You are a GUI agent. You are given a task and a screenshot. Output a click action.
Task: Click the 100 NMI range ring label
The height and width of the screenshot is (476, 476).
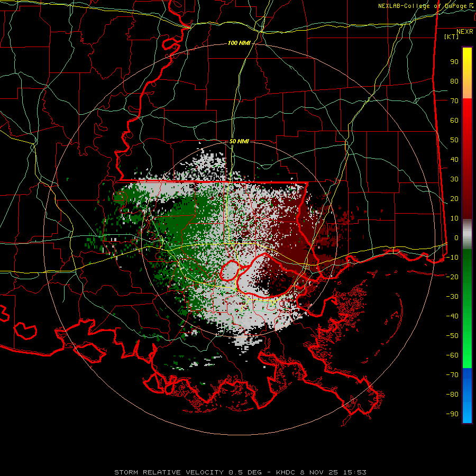pyautogui.click(x=239, y=43)
